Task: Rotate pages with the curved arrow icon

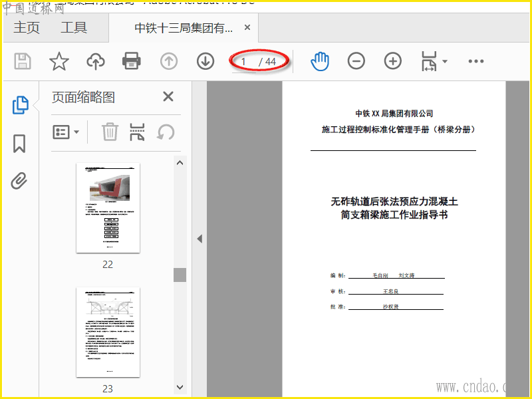Action: click(x=166, y=132)
